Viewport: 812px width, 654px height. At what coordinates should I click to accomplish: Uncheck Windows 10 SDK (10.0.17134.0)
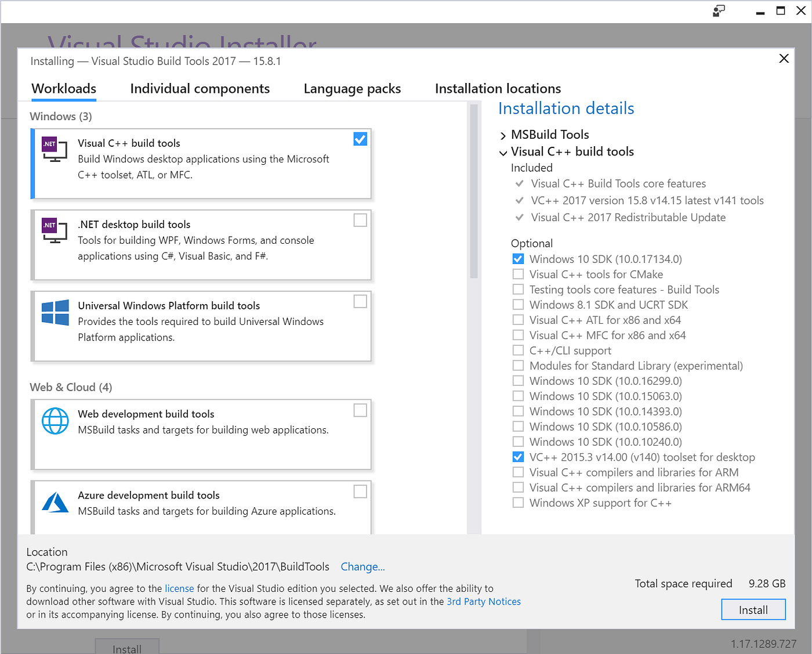click(518, 258)
